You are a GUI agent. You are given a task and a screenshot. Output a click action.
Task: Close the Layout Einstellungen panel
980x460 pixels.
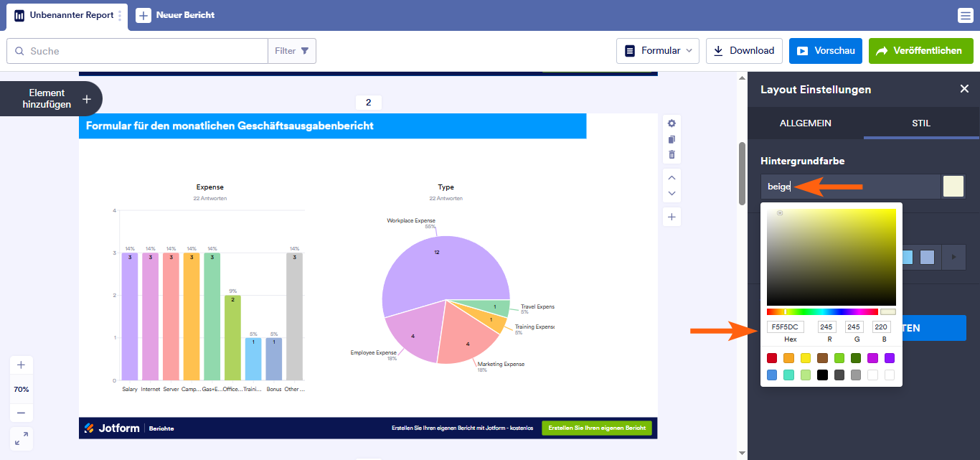point(964,89)
